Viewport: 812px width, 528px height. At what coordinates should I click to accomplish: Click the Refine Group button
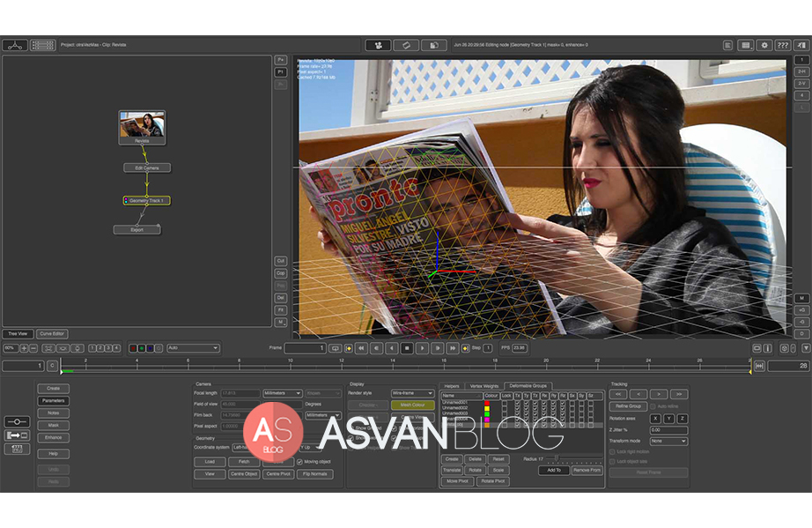tap(628, 406)
